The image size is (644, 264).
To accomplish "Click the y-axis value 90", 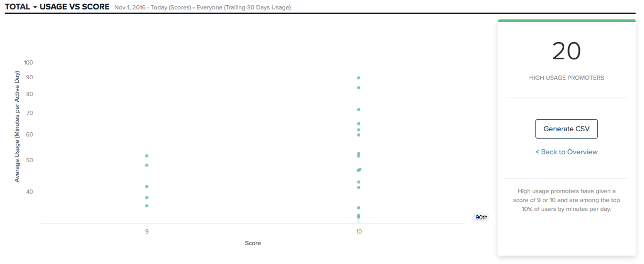I will pyautogui.click(x=29, y=77).
